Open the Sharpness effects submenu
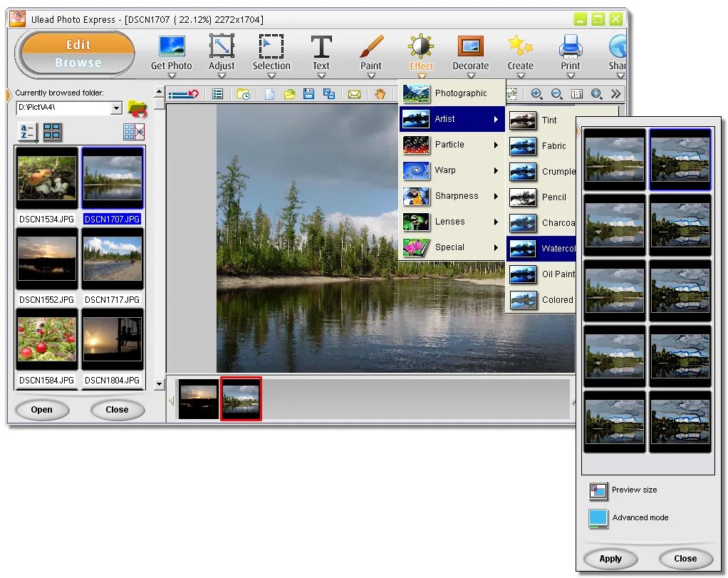 click(x=452, y=195)
